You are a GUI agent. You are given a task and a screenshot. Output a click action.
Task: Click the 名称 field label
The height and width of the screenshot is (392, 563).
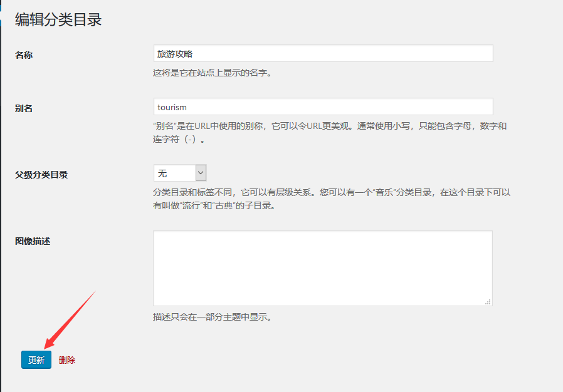click(24, 55)
